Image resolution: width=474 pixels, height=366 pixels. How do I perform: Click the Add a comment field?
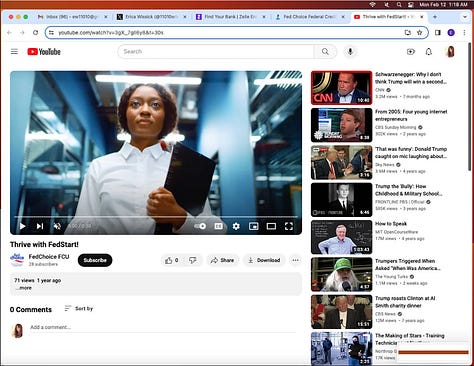coord(163,327)
